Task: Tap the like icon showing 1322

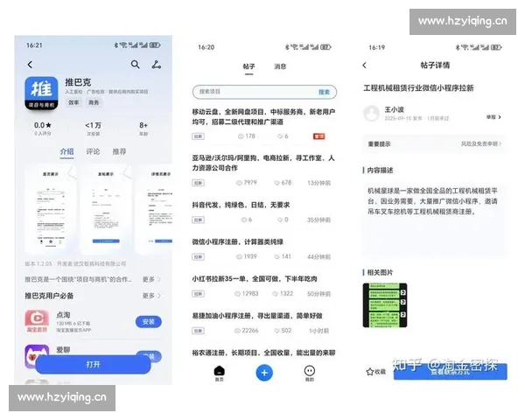Action: tap(276, 294)
